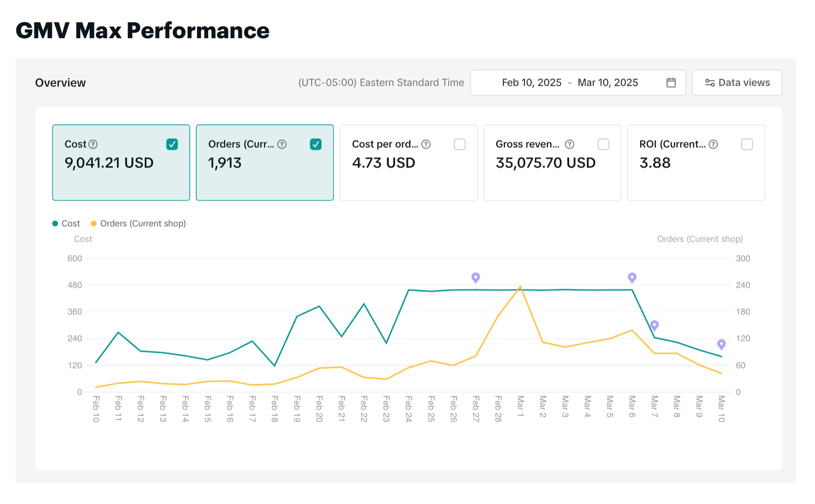Toggle the yellow Orders legend dot
Image resolution: width=815 pixels, height=504 pixels.
[94, 223]
